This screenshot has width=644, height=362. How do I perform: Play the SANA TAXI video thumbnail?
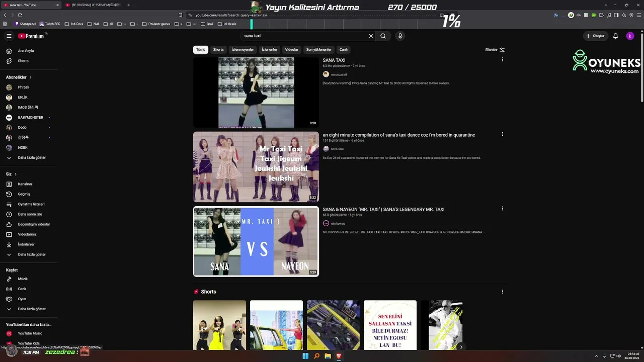(256, 93)
